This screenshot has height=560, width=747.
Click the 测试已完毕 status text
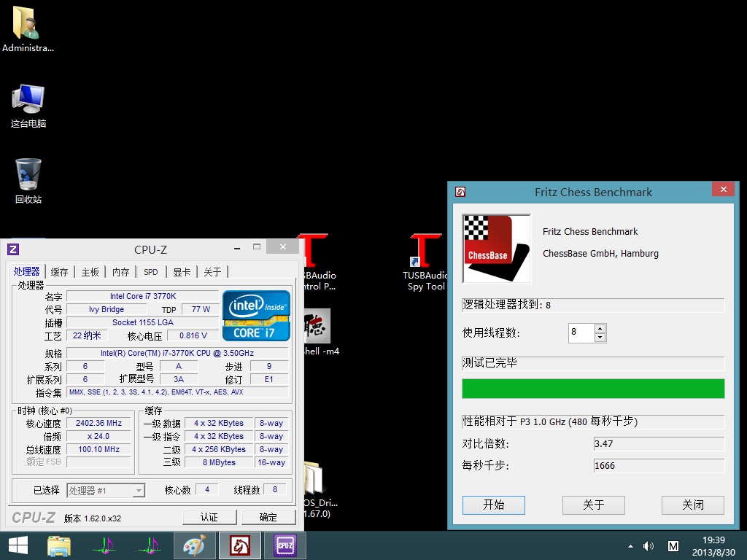(489, 363)
